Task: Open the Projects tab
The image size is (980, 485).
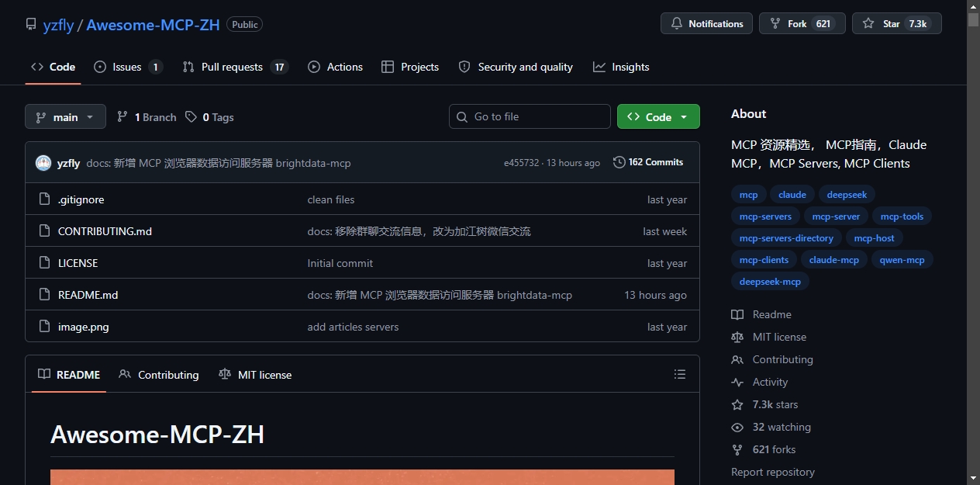Action: [410, 67]
